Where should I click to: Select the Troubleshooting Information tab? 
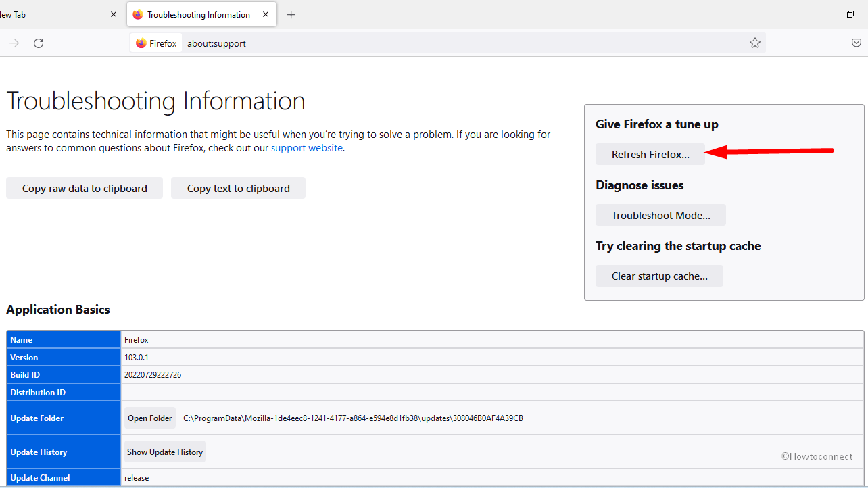tap(201, 14)
